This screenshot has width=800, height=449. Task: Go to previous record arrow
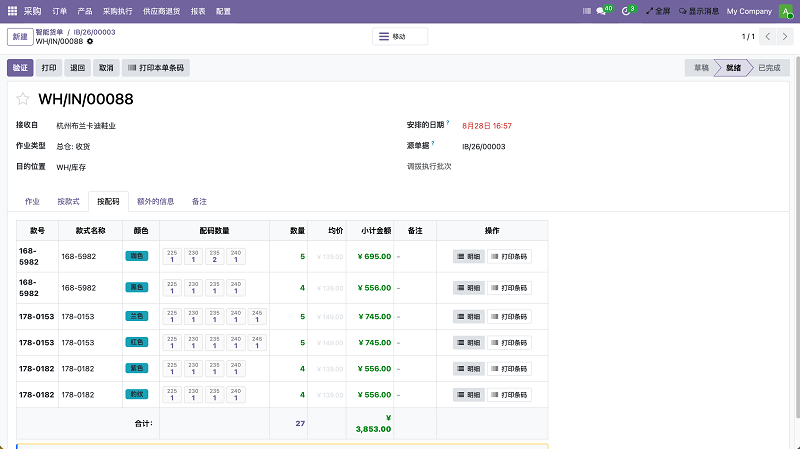point(767,37)
